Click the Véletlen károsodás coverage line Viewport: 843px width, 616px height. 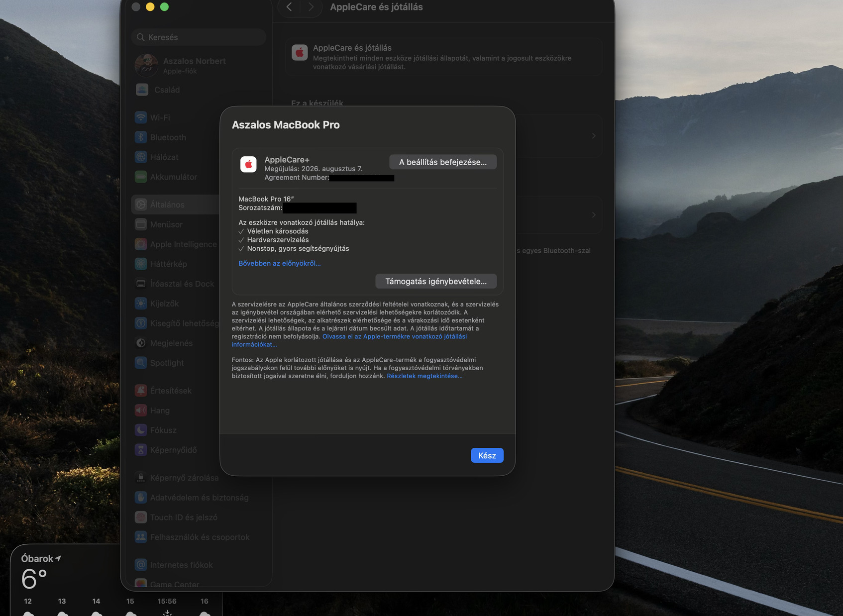click(278, 231)
